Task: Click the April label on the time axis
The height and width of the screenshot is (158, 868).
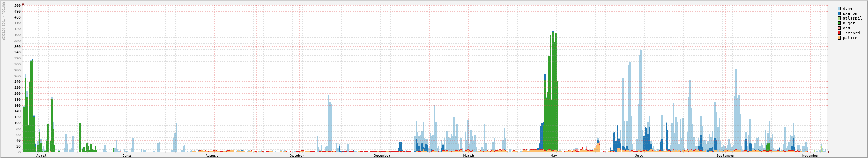Action: [41, 156]
